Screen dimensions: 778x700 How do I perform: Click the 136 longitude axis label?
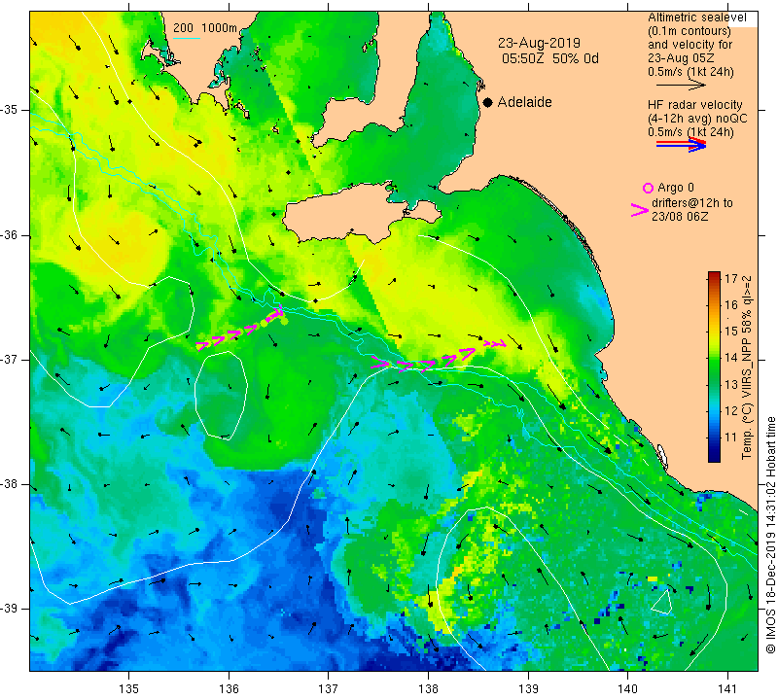[229, 688]
